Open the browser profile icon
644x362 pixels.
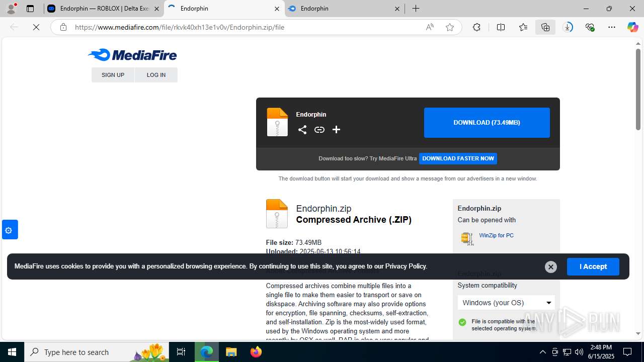11,9
